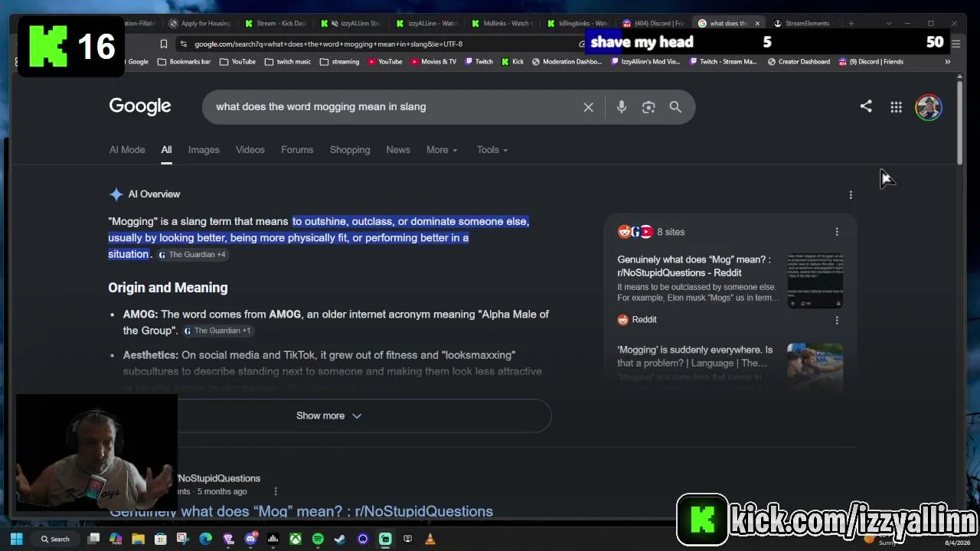Open the Windows Start menu

pos(16,539)
